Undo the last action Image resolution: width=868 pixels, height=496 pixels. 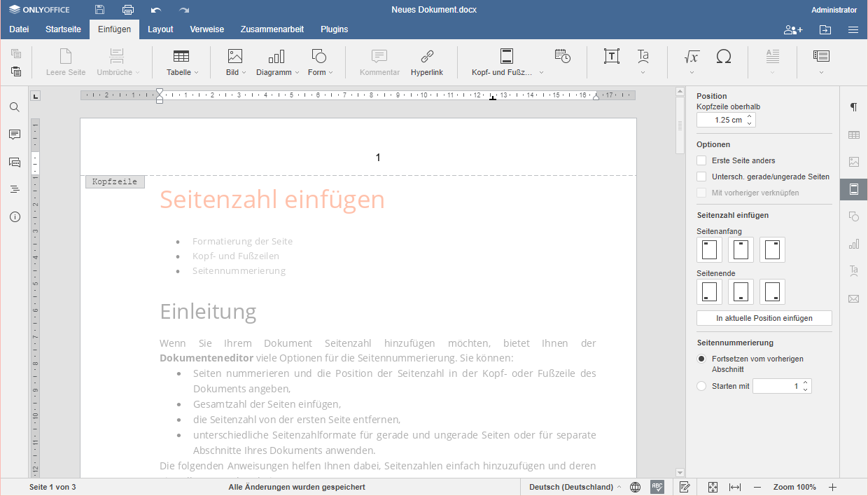click(156, 10)
